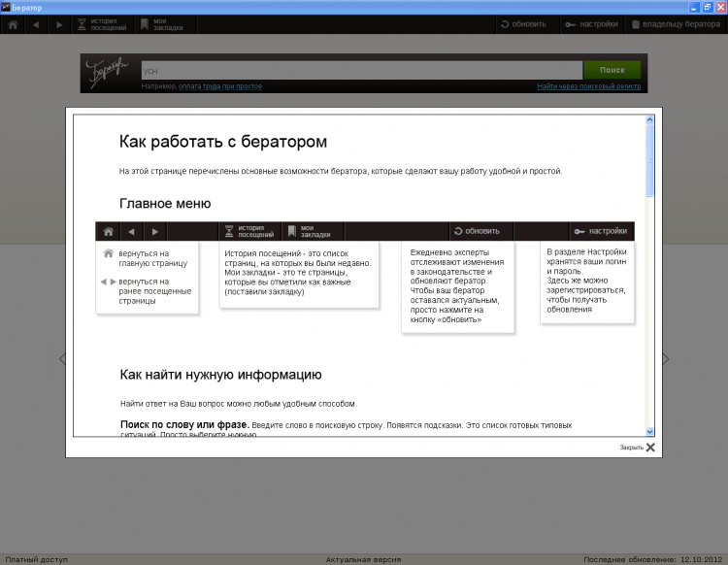
Task: Close the help dialog with Закрыть X
Action: click(x=650, y=448)
